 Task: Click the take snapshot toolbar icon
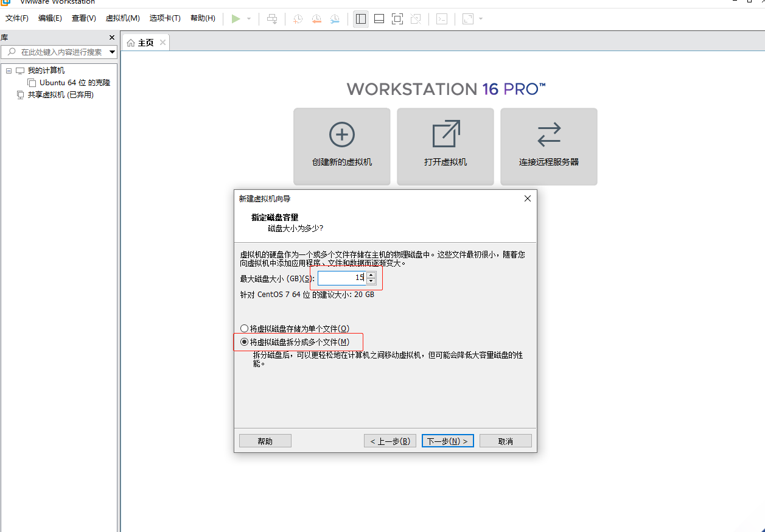point(298,19)
